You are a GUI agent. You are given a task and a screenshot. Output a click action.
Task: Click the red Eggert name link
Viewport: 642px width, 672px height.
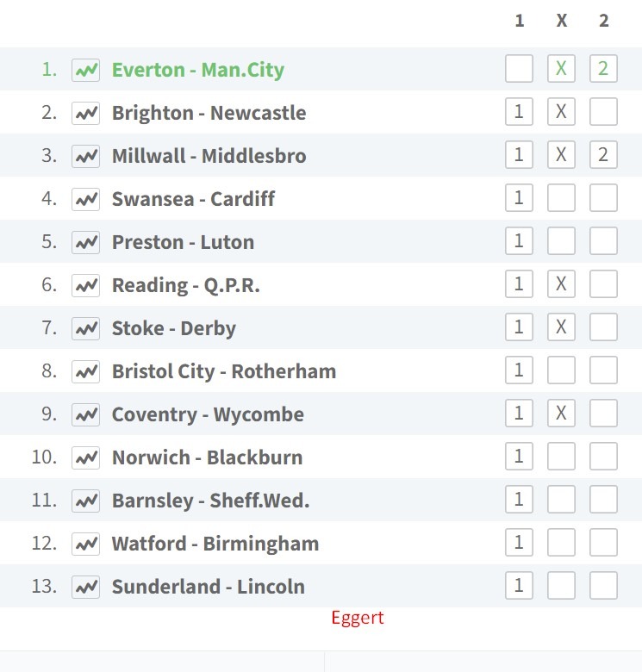point(358,618)
